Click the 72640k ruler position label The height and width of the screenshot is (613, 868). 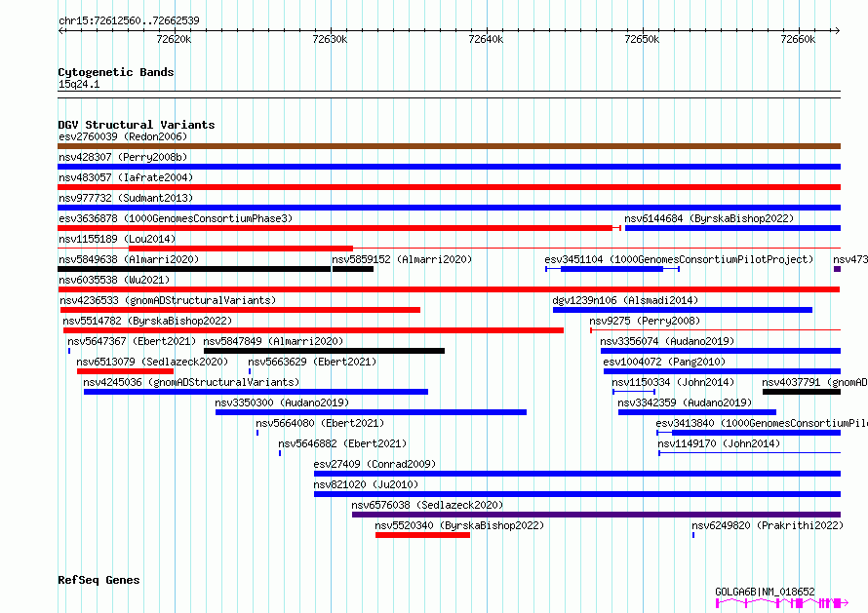coord(486,39)
